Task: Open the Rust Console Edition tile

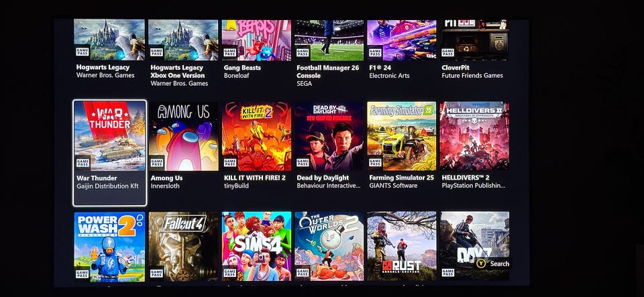Action: pyautogui.click(x=402, y=247)
